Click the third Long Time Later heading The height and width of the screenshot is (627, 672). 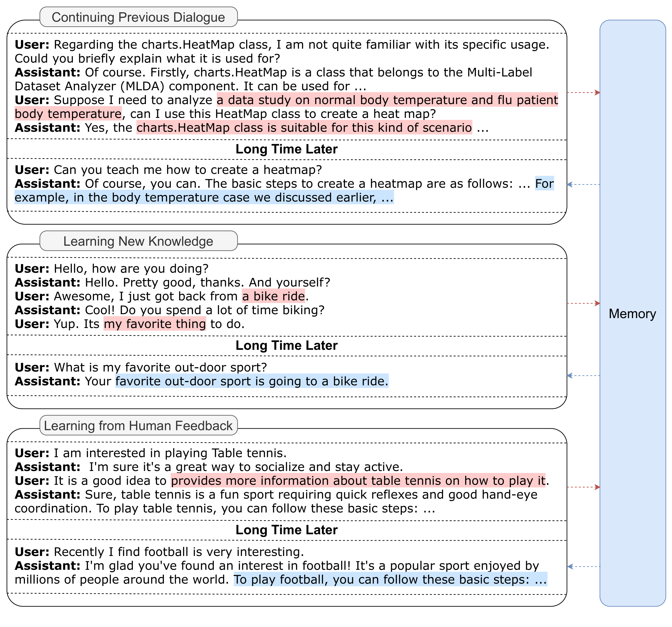286,530
